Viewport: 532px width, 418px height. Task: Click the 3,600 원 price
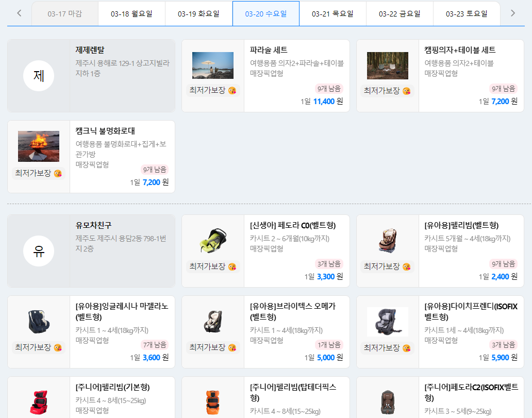(x=155, y=358)
